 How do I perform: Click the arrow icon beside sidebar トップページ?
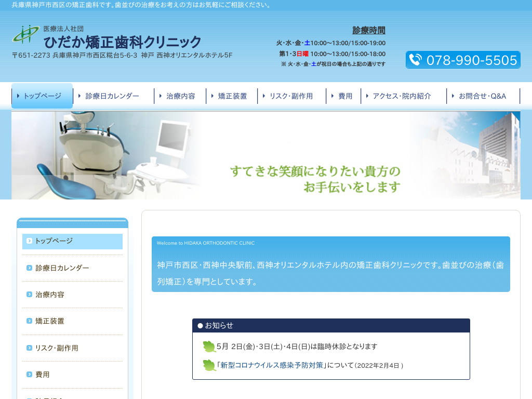[x=29, y=241]
